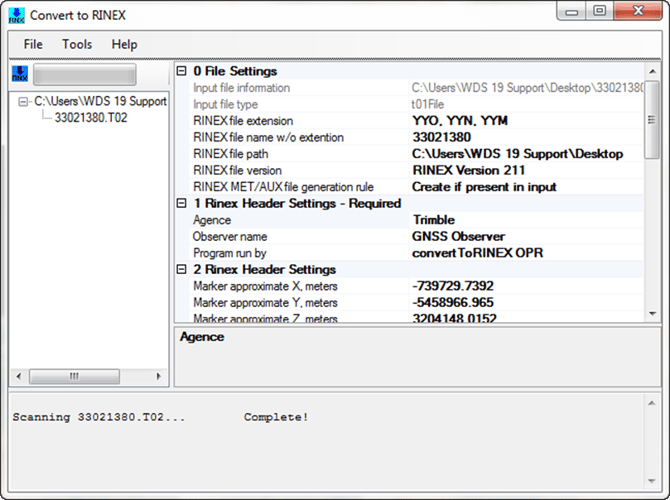This screenshot has width=670, height=500.
Task: Edit the RINEX file extension value
Action: (525, 121)
